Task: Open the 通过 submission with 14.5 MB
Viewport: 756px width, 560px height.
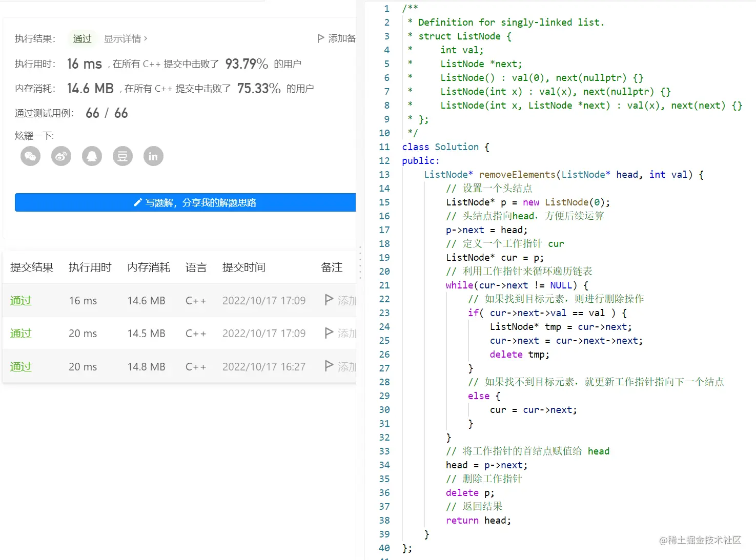Action: (21, 334)
